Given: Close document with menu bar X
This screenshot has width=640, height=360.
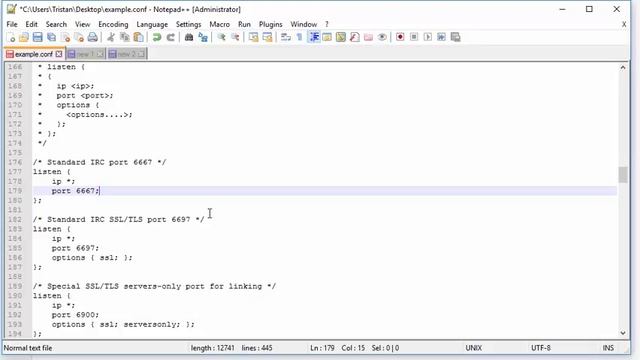Looking at the screenshot, I should [x=624, y=24].
